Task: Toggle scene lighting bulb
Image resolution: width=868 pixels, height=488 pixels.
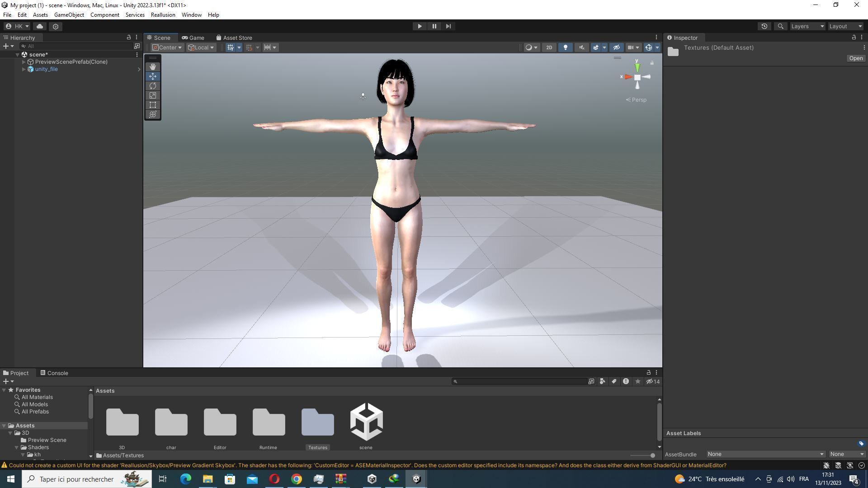Action: [x=565, y=47]
